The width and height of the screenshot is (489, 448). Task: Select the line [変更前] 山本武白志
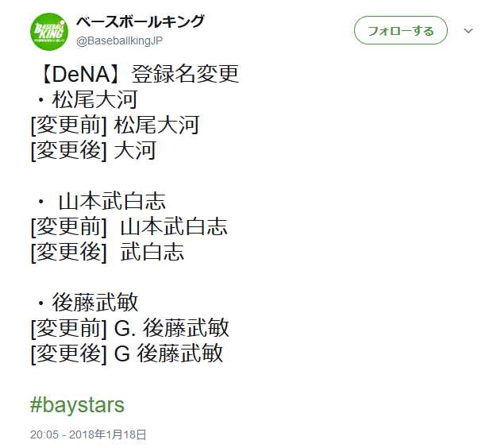(129, 226)
